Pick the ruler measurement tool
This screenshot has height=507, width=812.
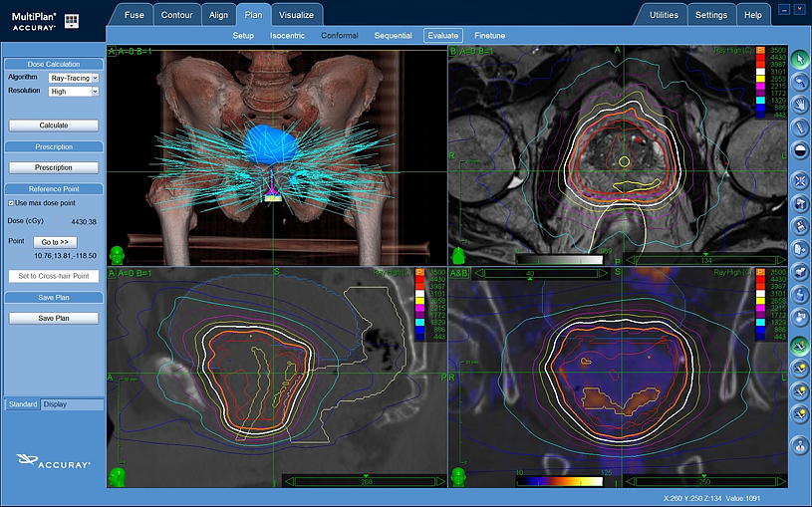pos(800,127)
